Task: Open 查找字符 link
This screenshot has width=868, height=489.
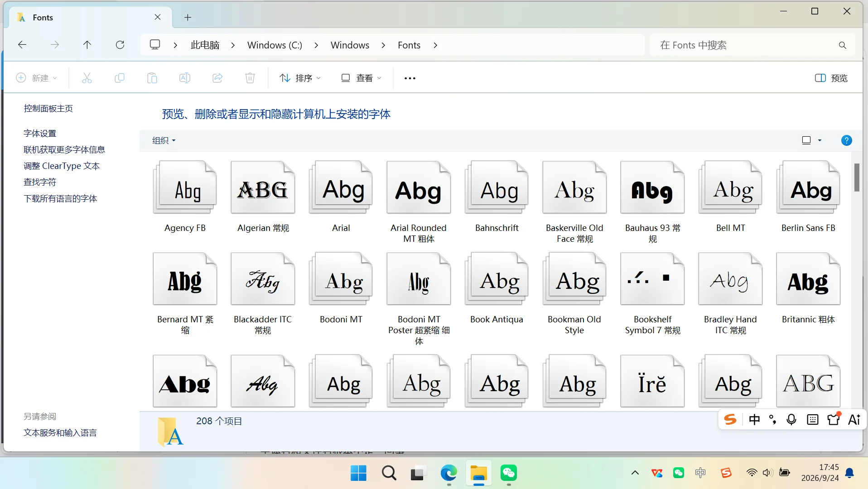Action: [x=40, y=182]
